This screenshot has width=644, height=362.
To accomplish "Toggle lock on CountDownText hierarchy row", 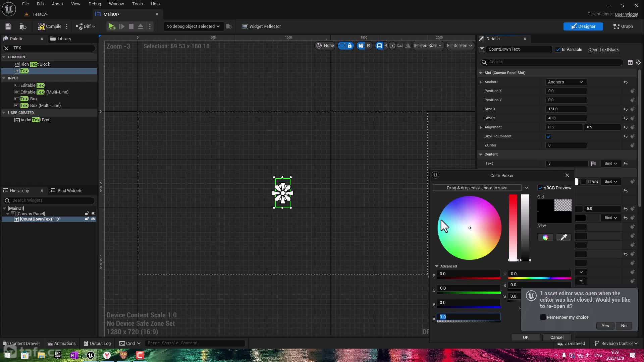I will [x=87, y=219].
